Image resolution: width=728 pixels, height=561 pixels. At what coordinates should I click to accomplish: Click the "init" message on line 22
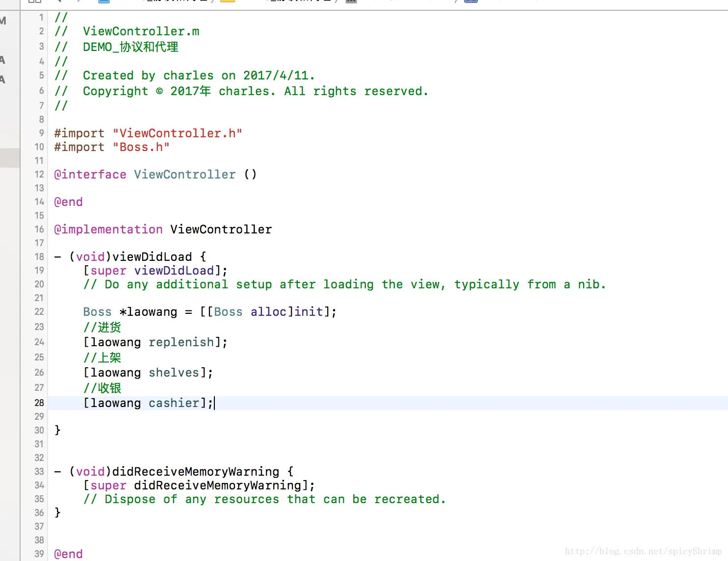pyautogui.click(x=308, y=312)
